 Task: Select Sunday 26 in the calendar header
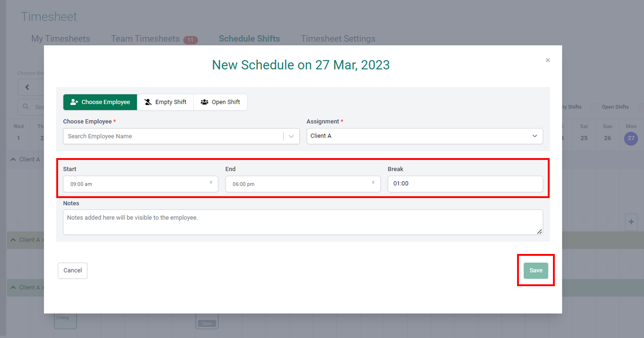pos(607,138)
